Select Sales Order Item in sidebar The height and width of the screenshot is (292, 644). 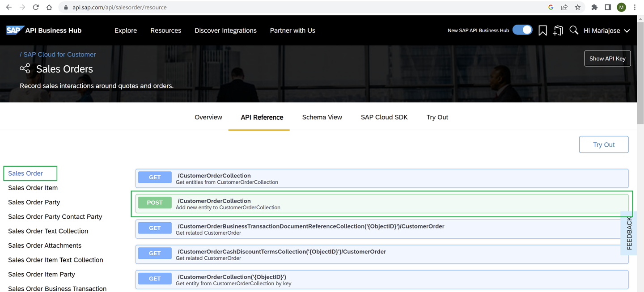tap(33, 188)
